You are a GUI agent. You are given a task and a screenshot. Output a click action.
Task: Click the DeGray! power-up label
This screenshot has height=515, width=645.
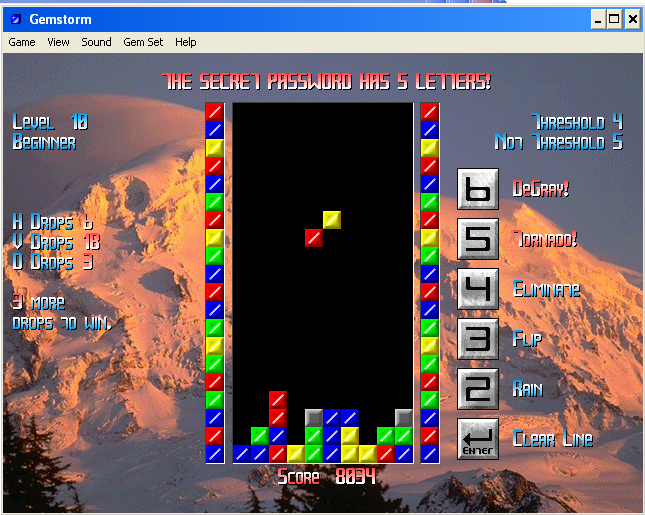coord(540,189)
